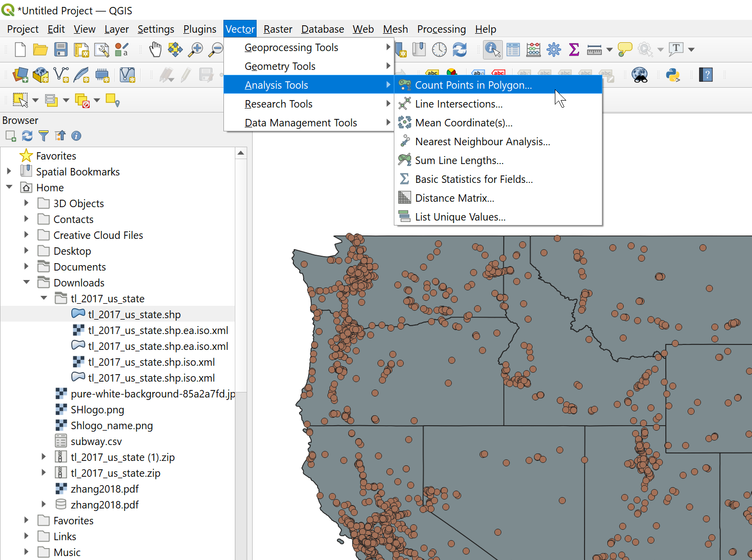Click Pan Map to Selection icon
This screenshot has width=752, height=560.
click(175, 49)
